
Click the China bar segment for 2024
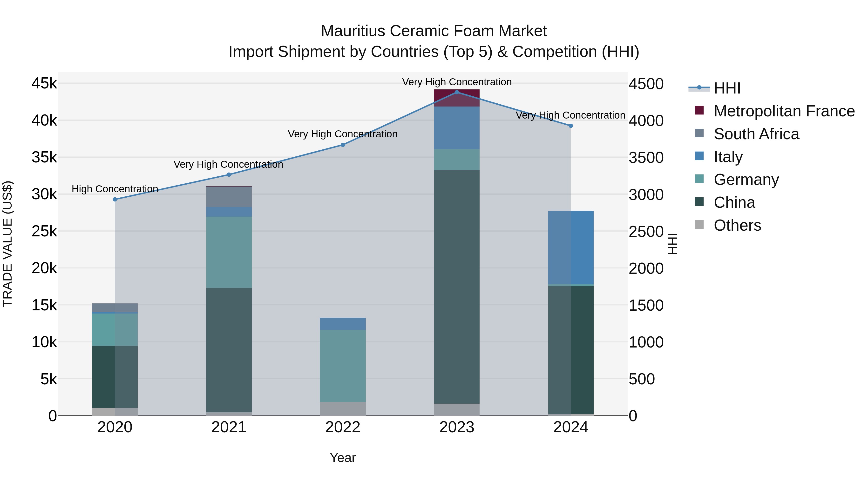(x=571, y=350)
